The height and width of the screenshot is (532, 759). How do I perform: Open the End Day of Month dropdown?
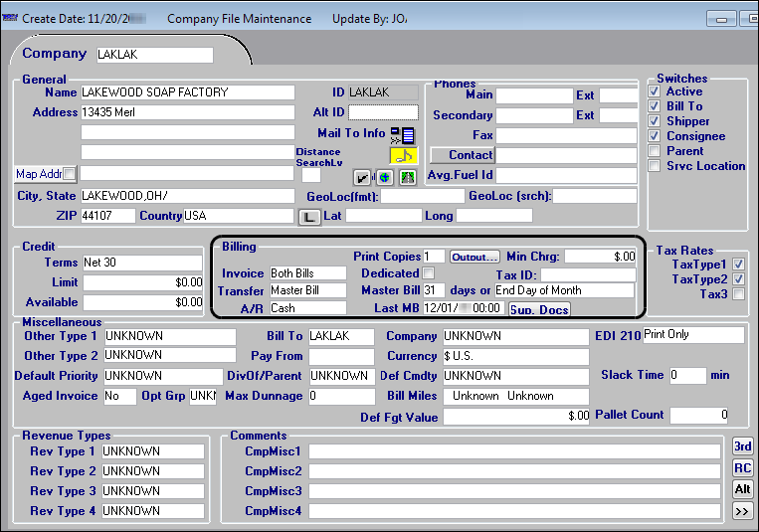[563, 290]
